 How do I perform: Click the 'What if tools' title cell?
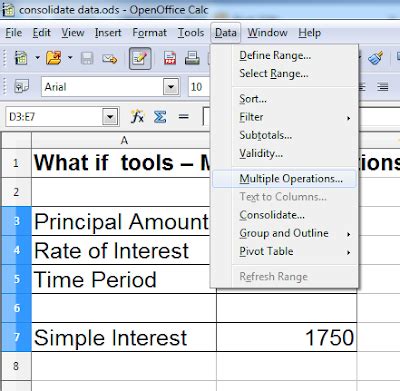coord(121,163)
